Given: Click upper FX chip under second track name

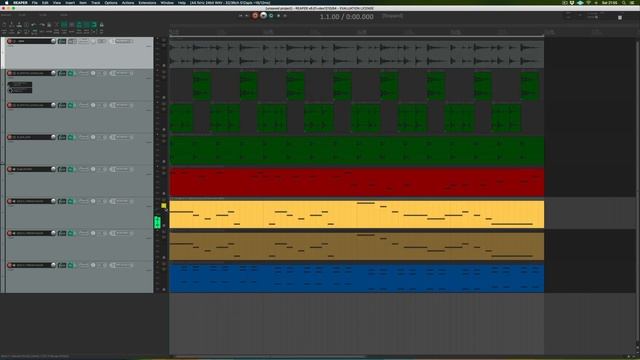Looking at the screenshot, I should (x=20, y=84).
